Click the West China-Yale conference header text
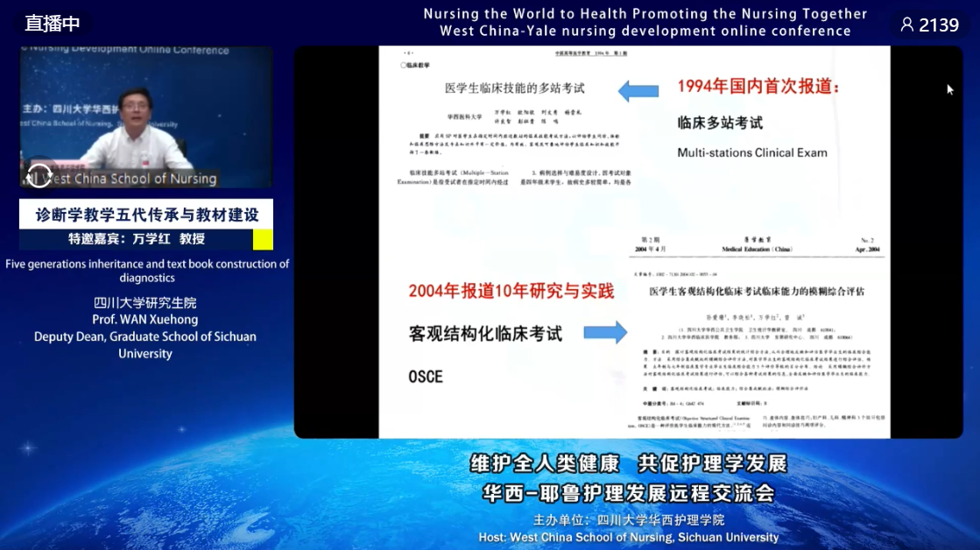Image resolution: width=980 pixels, height=550 pixels. coord(645,31)
